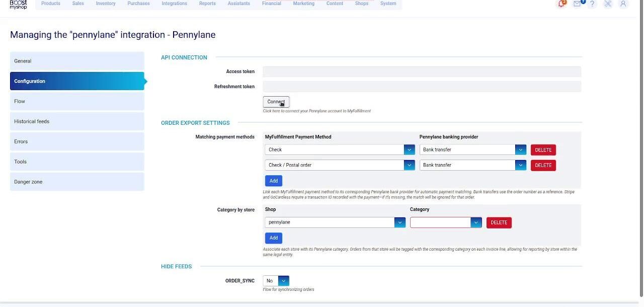This screenshot has height=307, width=644.
Task: Select the Configuration sidebar tab
Action: pyautogui.click(x=77, y=81)
